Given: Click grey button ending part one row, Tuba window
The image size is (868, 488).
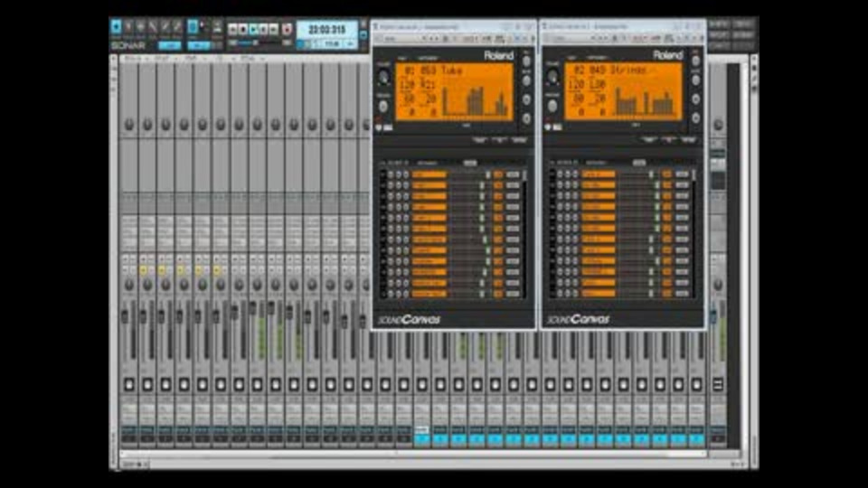Looking at the screenshot, I should pyautogui.click(x=513, y=174).
